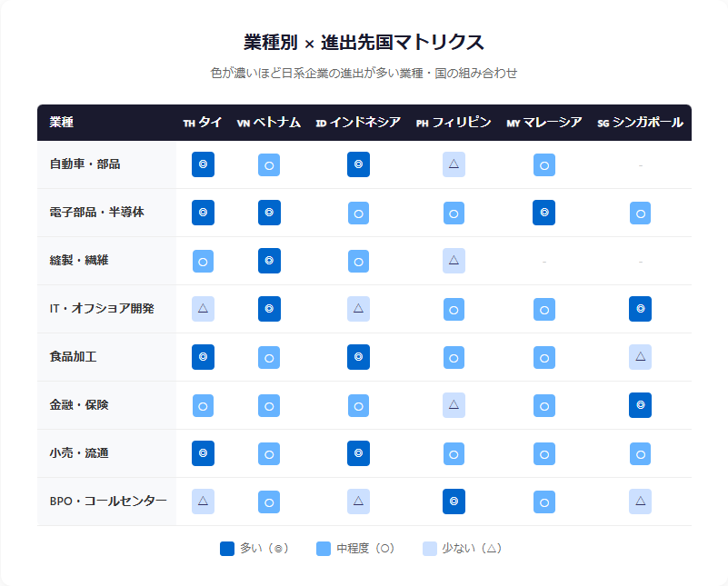728x586 pixels.
Task: Select the △ marker for 縫製・繊維 in フィリピン
Action: point(454,261)
